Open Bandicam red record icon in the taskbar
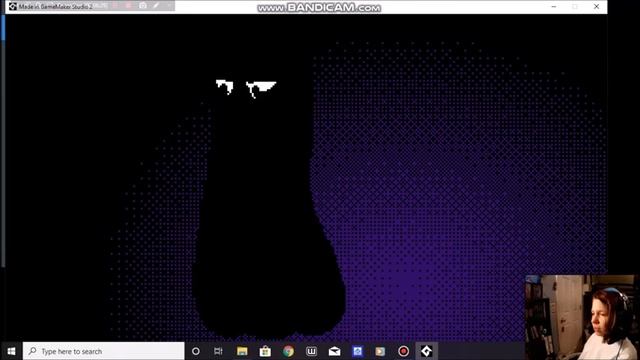This screenshot has height=360, width=640. point(403,351)
